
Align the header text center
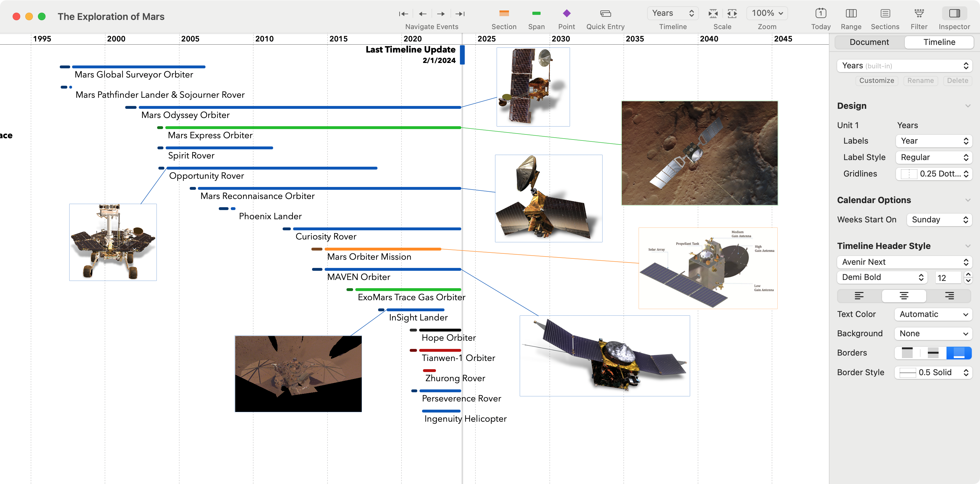tap(904, 296)
